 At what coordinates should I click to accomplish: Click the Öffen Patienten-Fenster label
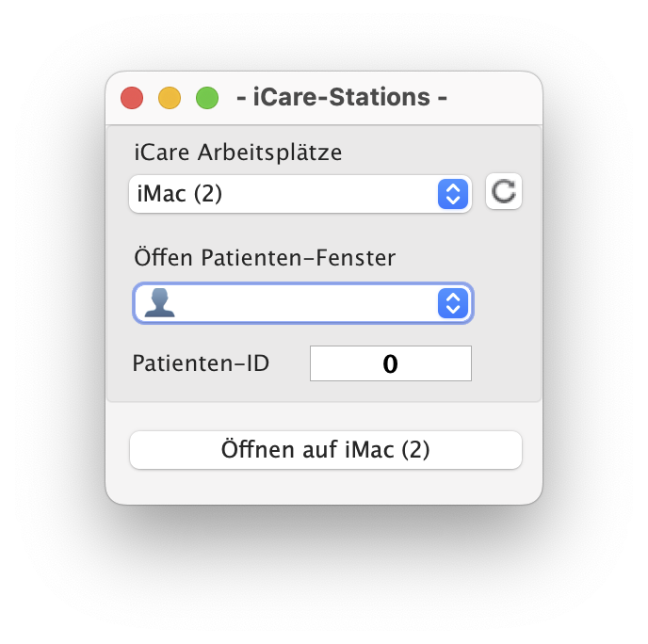265,256
